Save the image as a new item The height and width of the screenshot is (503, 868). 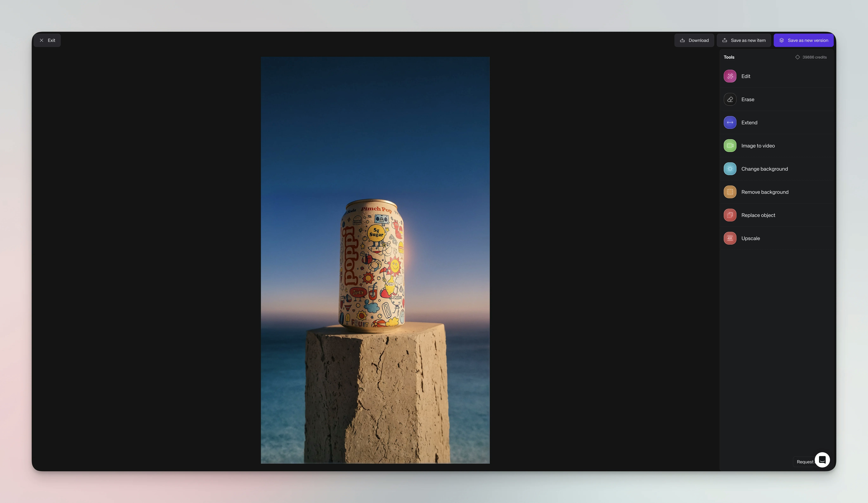(744, 40)
